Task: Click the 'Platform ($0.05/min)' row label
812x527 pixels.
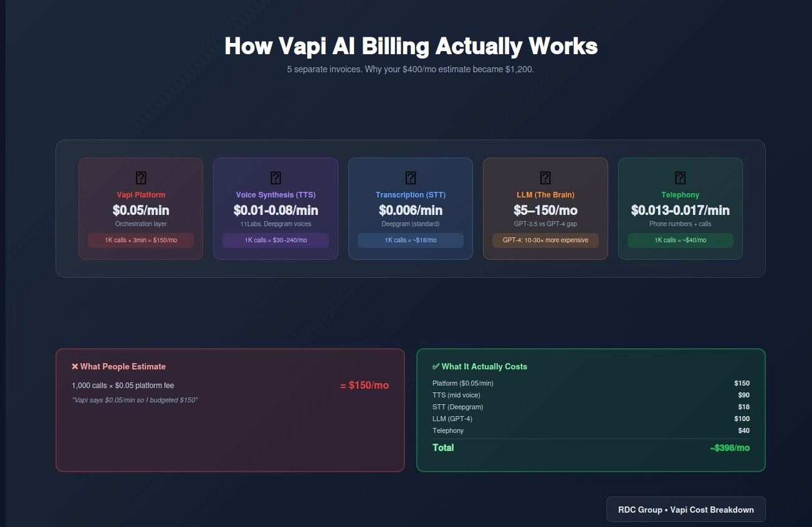Action: (x=462, y=383)
